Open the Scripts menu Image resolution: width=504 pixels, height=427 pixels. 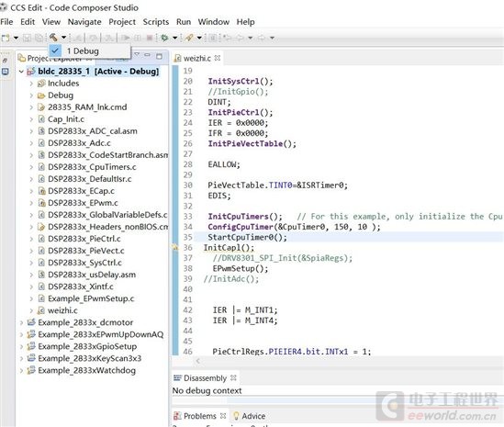tap(156, 22)
